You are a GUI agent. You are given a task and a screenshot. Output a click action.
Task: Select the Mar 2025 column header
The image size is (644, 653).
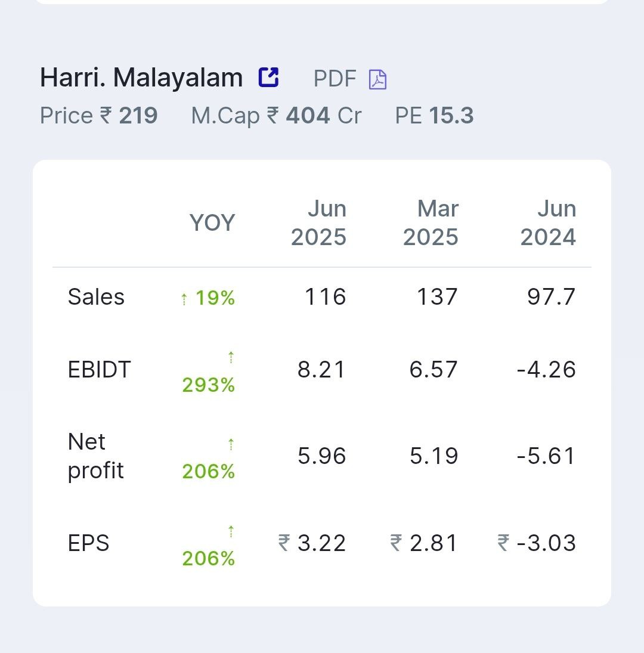point(431,223)
